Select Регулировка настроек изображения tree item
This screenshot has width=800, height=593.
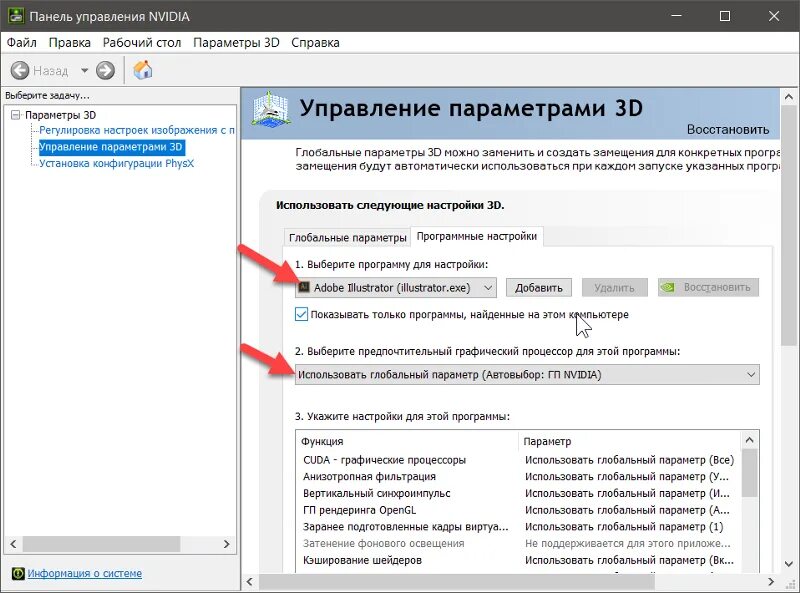(x=137, y=130)
